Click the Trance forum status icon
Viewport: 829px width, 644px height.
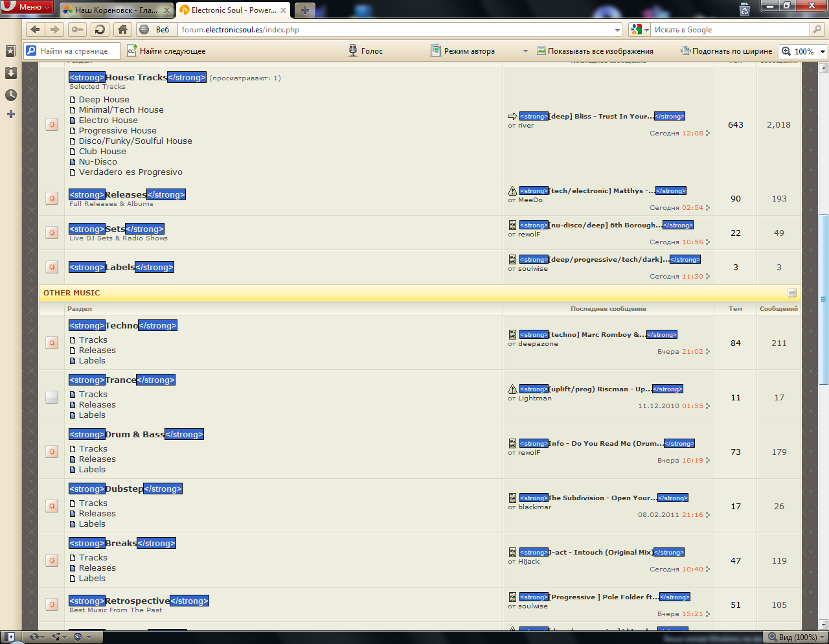(52, 397)
